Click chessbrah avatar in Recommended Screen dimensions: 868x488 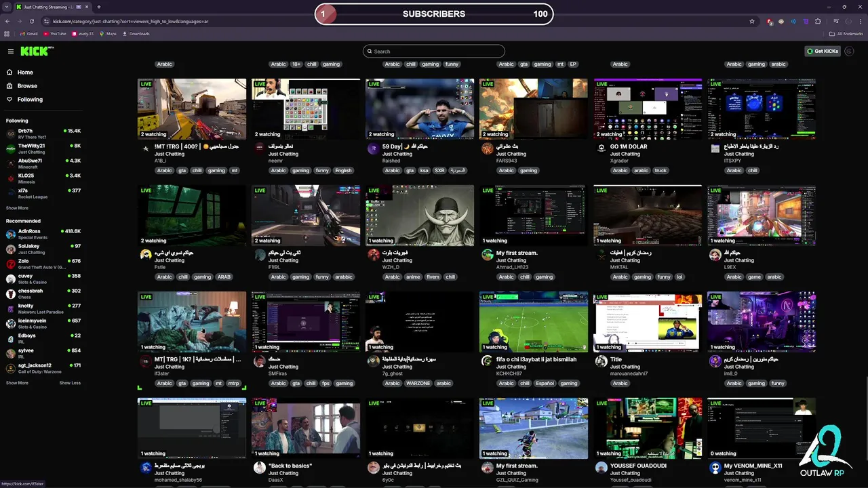pyautogui.click(x=11, y=293)
